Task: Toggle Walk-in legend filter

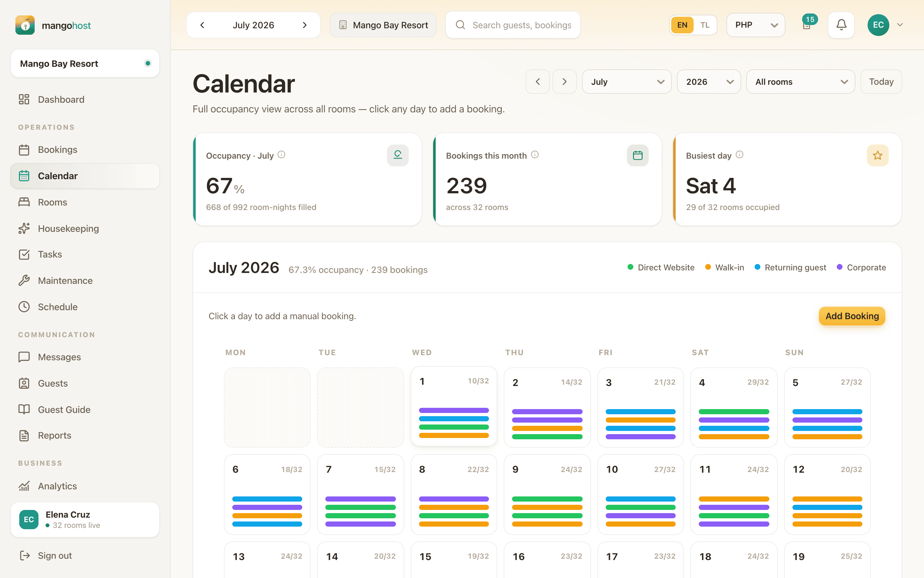Action: (x=724, y=267)
